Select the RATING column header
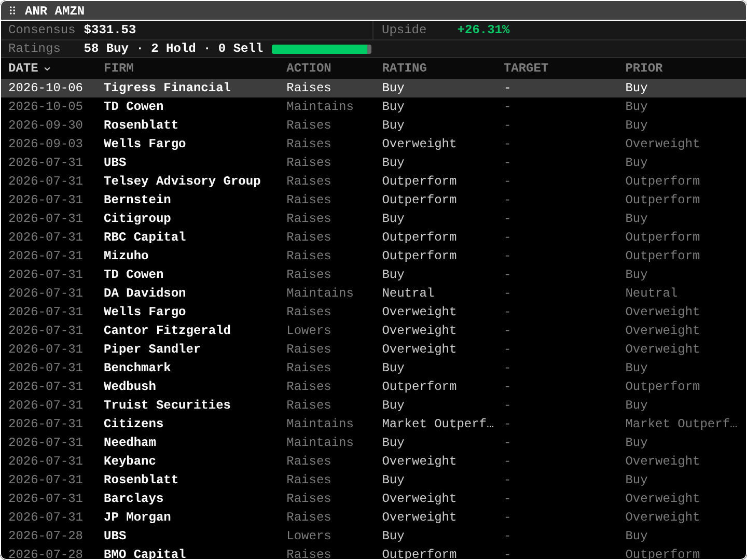The image size is (747, 560). pos(404,68)
